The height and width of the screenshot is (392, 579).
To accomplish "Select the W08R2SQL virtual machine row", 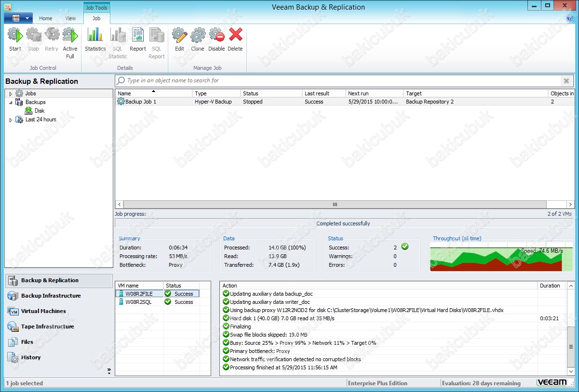I will coord(157,302).
